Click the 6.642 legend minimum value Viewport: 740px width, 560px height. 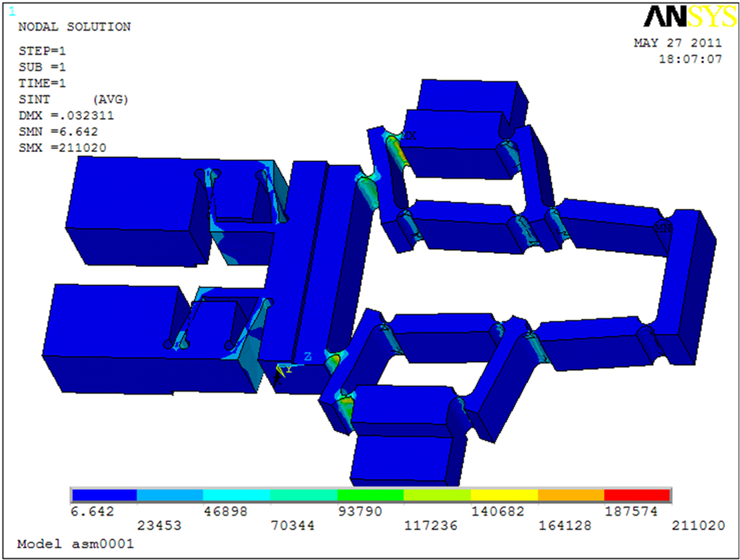(92, 512)
